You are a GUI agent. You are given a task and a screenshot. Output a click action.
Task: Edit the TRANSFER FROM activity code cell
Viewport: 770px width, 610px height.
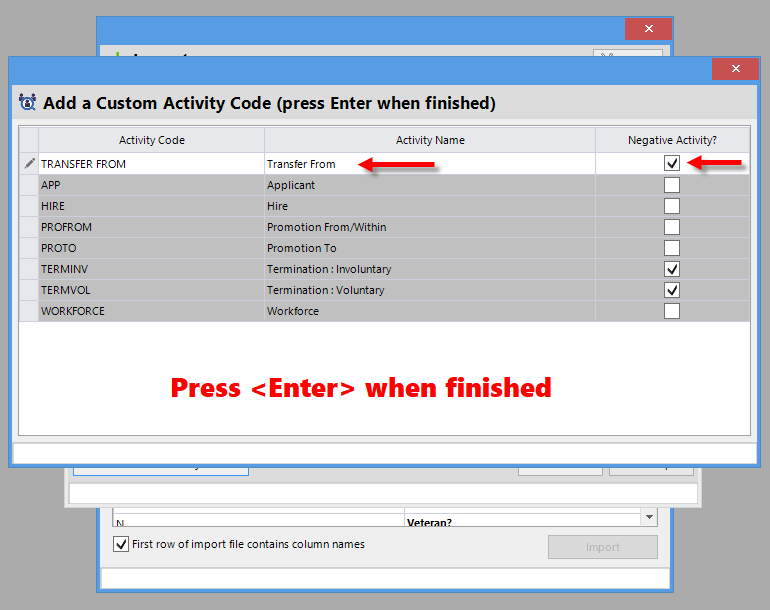click(x=151, y=164)
